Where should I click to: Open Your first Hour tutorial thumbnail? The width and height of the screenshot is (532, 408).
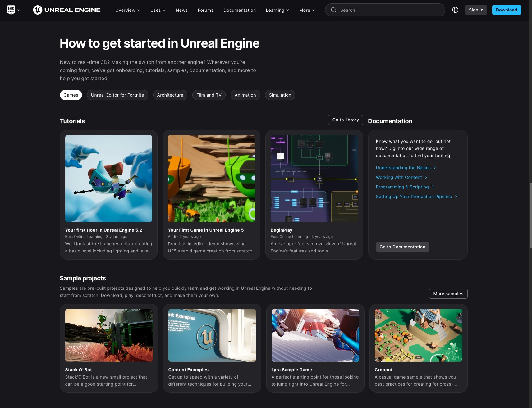click(x=109, y=179)
